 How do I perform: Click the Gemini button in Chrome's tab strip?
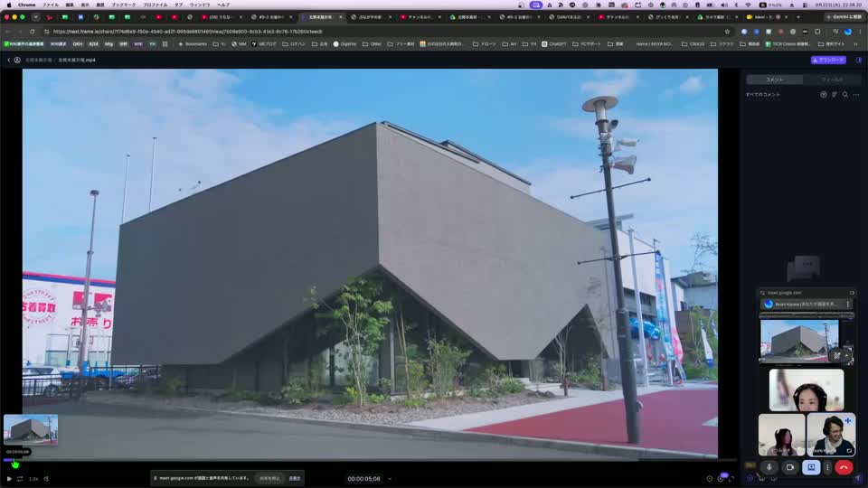(x=844, y=17)
